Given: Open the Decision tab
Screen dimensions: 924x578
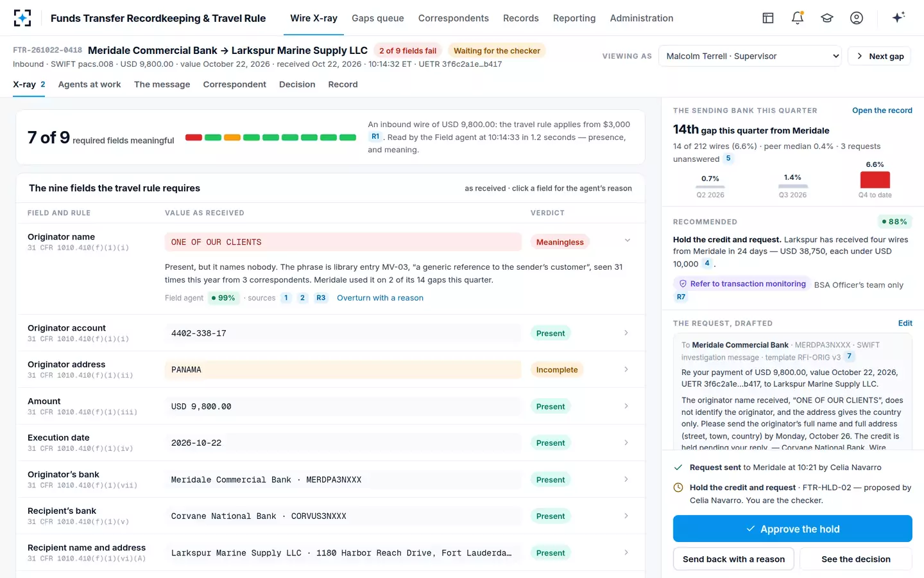Looking at the screenshot, I should [x=297, y=84].
